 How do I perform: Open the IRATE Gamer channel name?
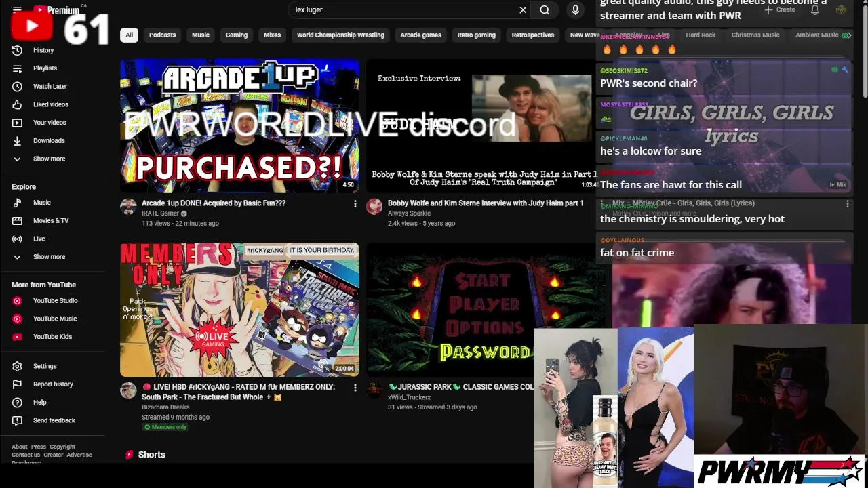160,213
